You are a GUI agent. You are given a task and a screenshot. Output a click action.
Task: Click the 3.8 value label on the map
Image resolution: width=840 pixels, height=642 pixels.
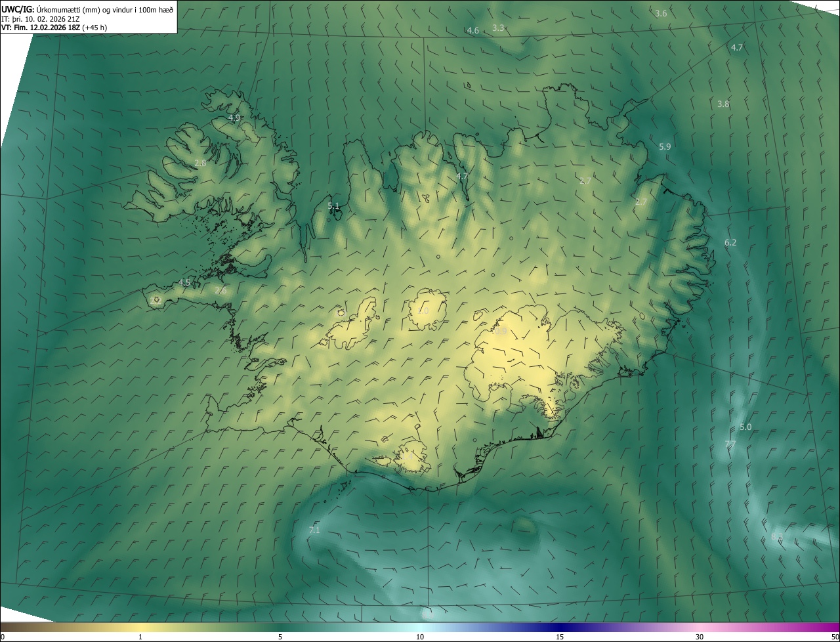[x=723, y=104]
